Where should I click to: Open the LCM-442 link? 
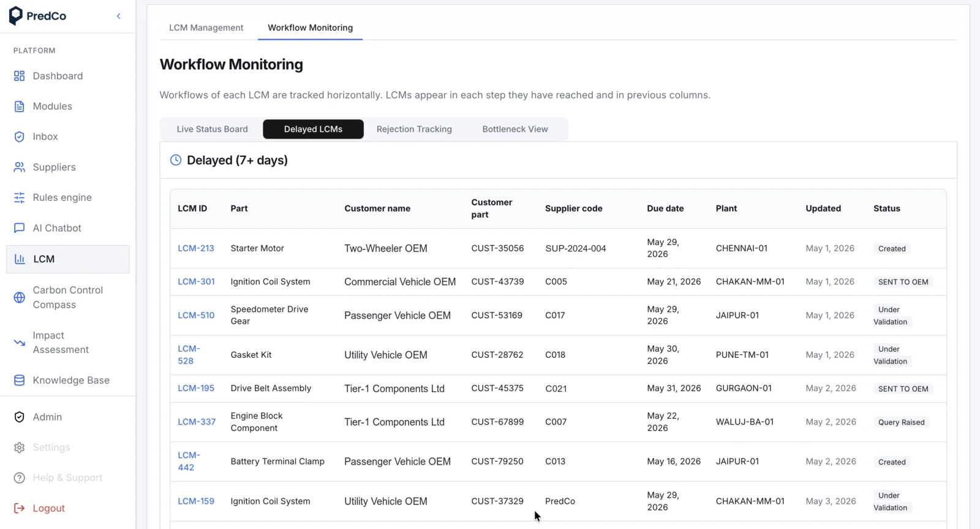pyautogui.click(x=189, y=461)
